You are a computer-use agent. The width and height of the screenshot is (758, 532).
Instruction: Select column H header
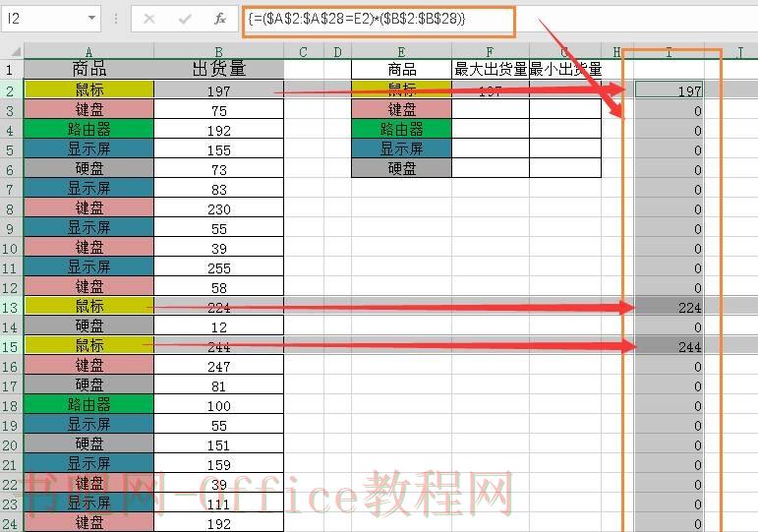pyautogui.click(x=616, y=51)
